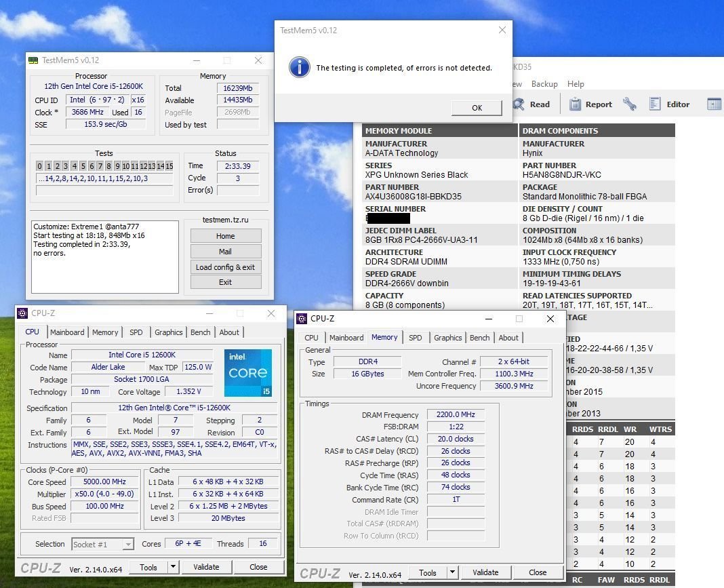The height and width of the screenshot is (588, 724).
Task: Click the Core Voltage 1.352 V value
Action: (x=188, y=391)
